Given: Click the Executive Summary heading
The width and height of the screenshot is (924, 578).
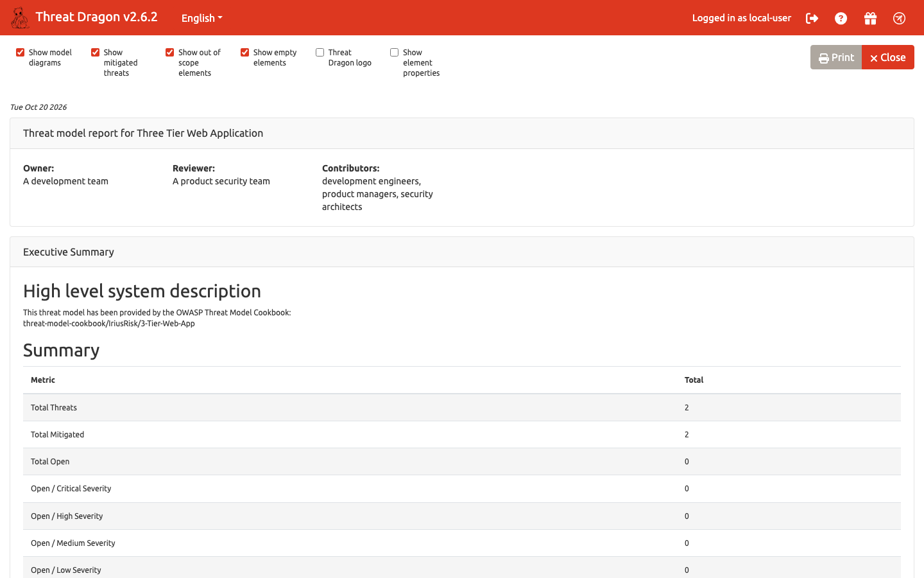Looking at the screenshot, I should click(69, 252).
